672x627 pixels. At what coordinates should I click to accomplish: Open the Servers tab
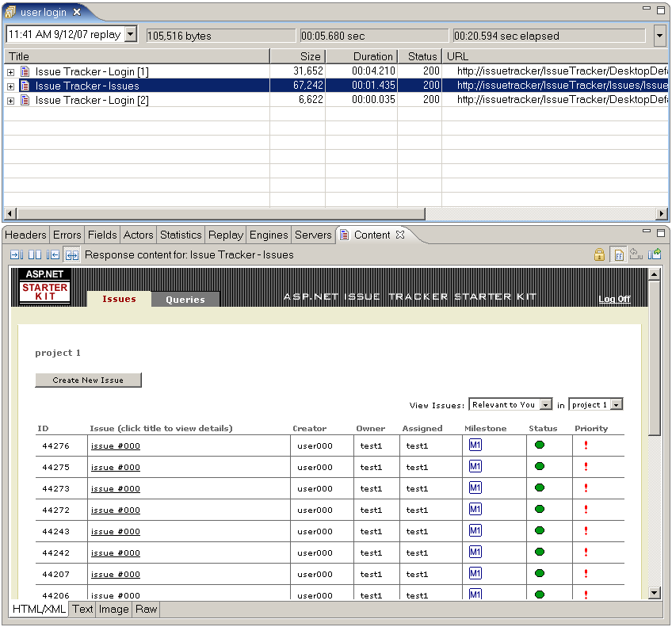click(313, 235)
